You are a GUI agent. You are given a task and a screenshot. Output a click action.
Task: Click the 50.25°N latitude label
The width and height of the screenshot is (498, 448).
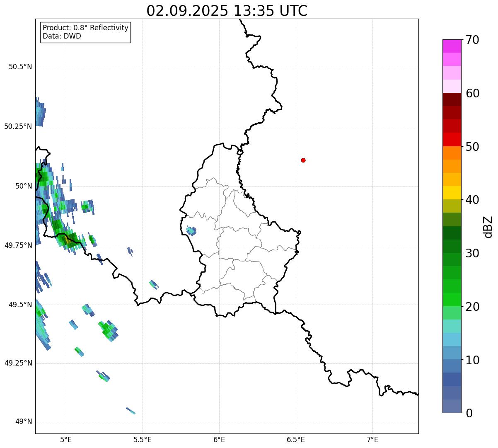pos(18,126)
